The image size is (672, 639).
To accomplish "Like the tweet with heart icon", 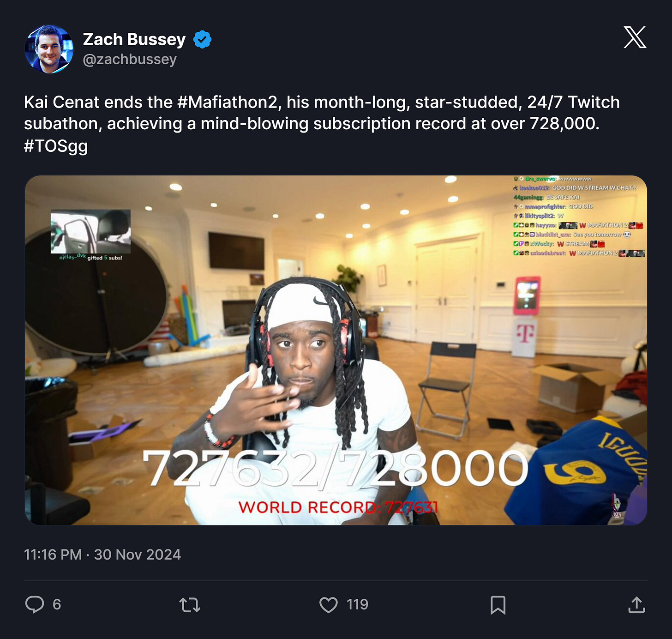I will [329, 605].
